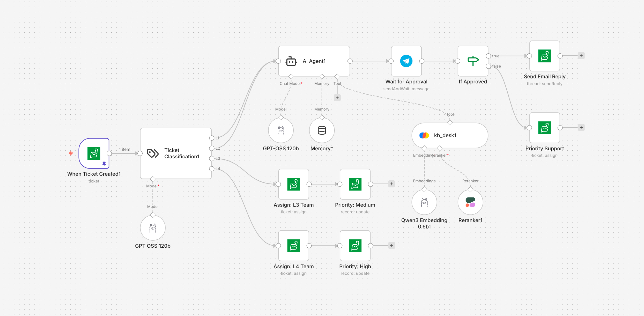
Task: Click the Model diamond below Ticket Classification1
Action: tap(153, 179)
